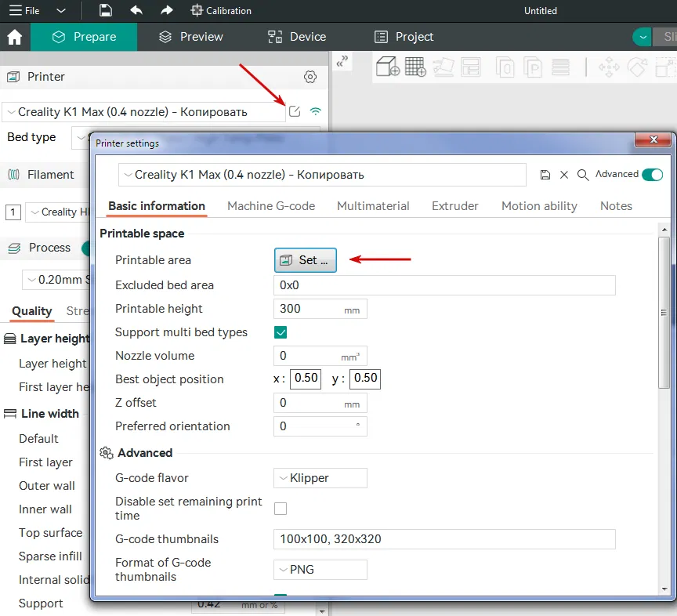Click the best object position x field
677x616 pixels.
(x=306, y=379)
